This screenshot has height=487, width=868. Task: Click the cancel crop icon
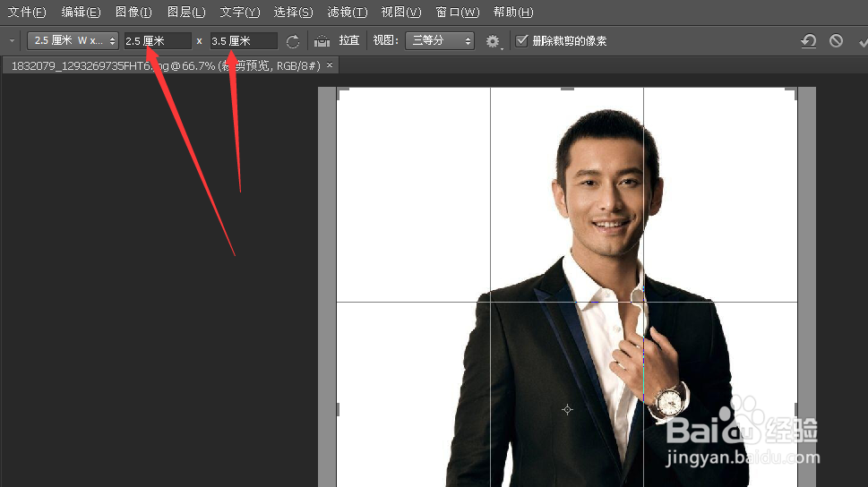[836, 40]
